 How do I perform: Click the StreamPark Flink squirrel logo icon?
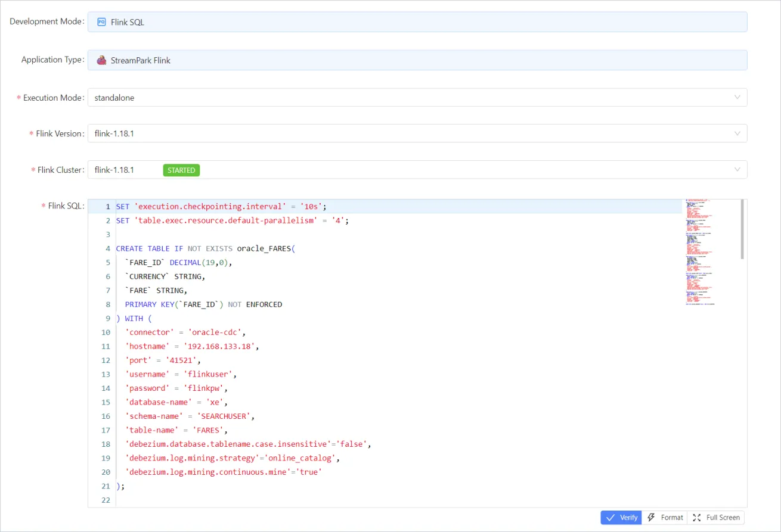pyautogui.click(x=101, y=60)
